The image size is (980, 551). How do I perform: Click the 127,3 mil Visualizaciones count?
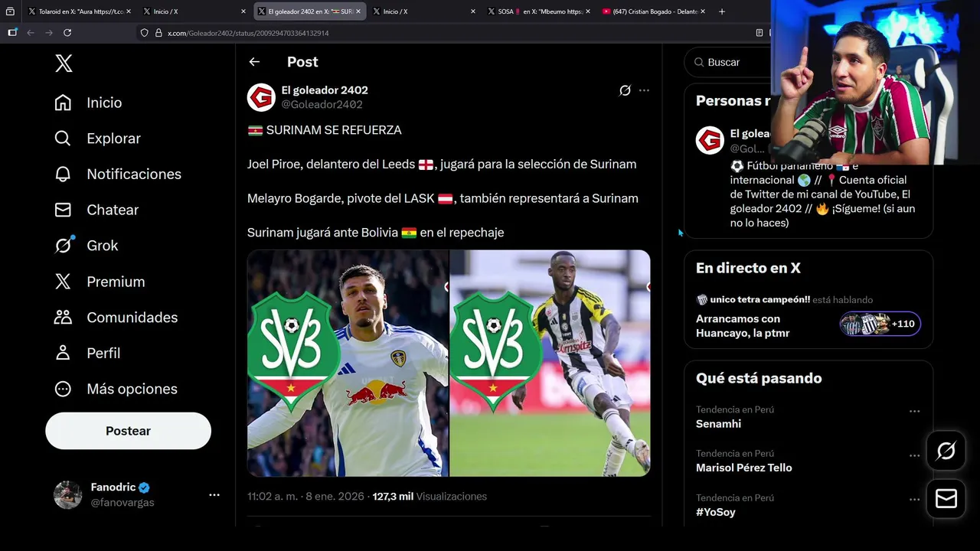(x=430, y=497)
